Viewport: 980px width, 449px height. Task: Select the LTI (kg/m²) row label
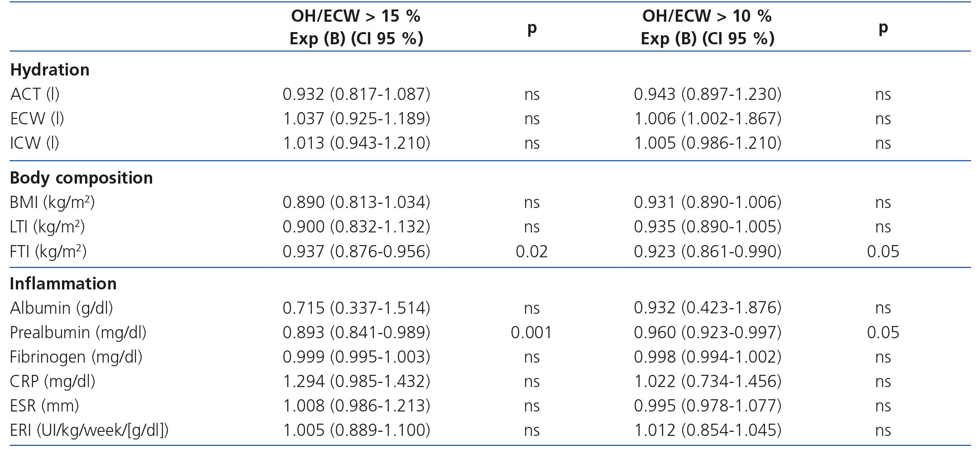point(47,227)
